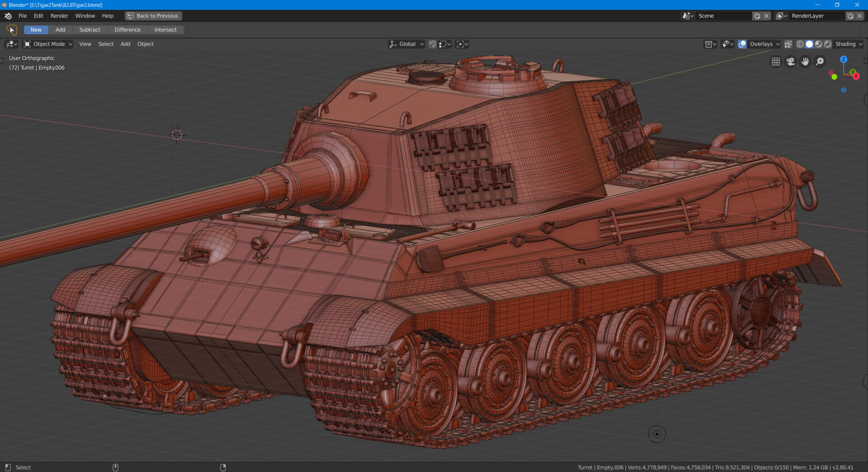This screenshot has width=868, height=472.
Task: Expand the Shading dropdown
Action: coord(848,44)
